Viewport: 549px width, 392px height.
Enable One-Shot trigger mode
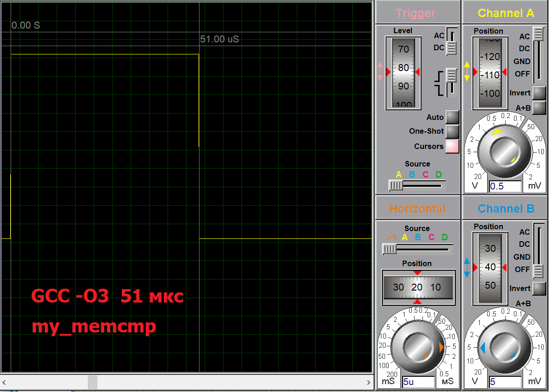(x=452, y=131)
